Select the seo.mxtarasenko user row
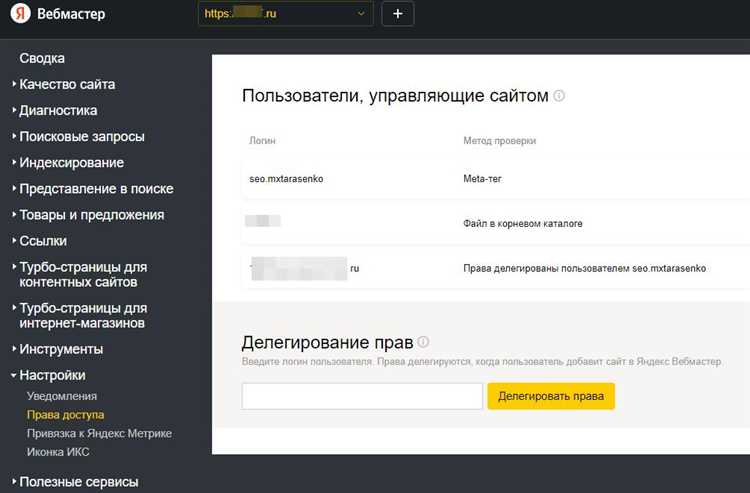This screenshot has height=493, width=750. click(x=286, y=179)
